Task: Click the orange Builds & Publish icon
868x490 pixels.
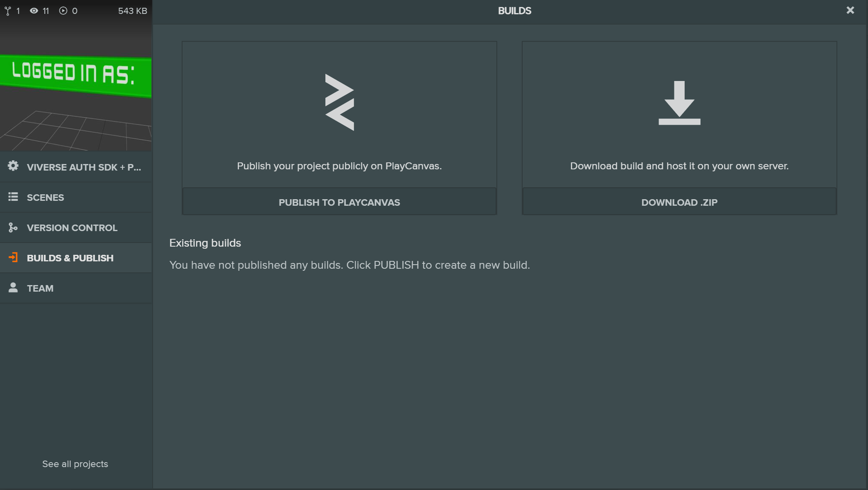Action: (x=13, y=258)
